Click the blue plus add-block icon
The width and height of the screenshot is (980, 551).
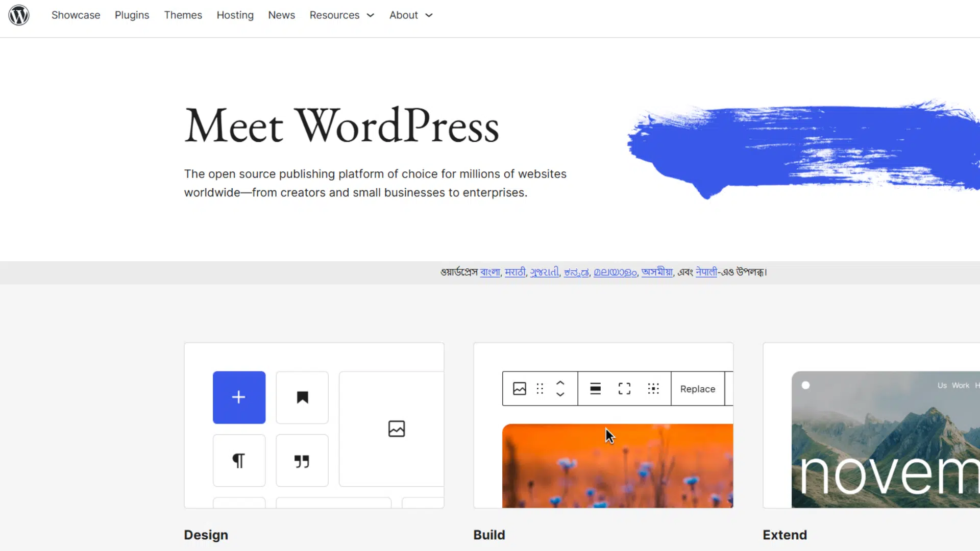point(239,397)
